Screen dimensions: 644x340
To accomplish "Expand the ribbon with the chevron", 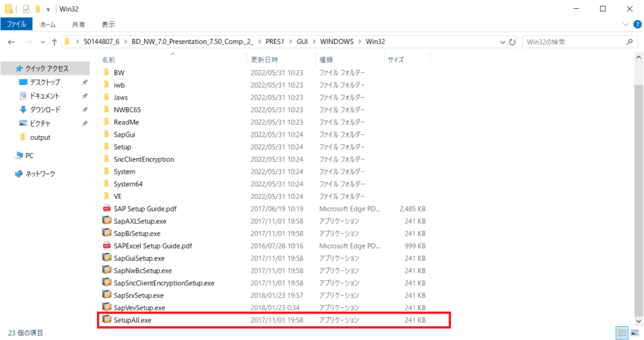I will (x=626, y=25).
